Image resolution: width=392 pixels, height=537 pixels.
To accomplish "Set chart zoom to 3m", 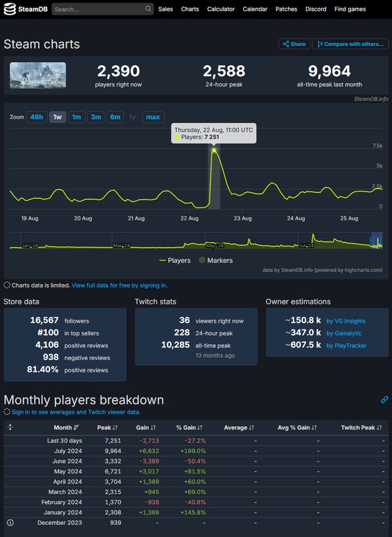I will (96, 117).
